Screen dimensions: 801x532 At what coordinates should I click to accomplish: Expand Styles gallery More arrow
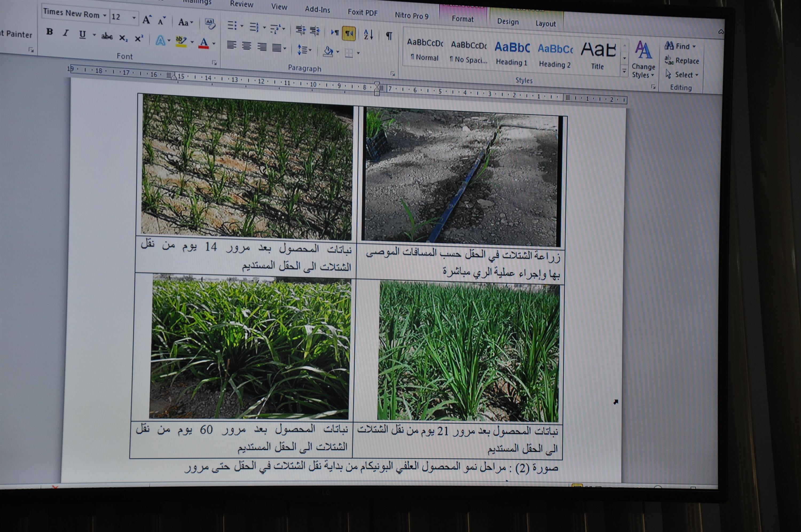624,71
